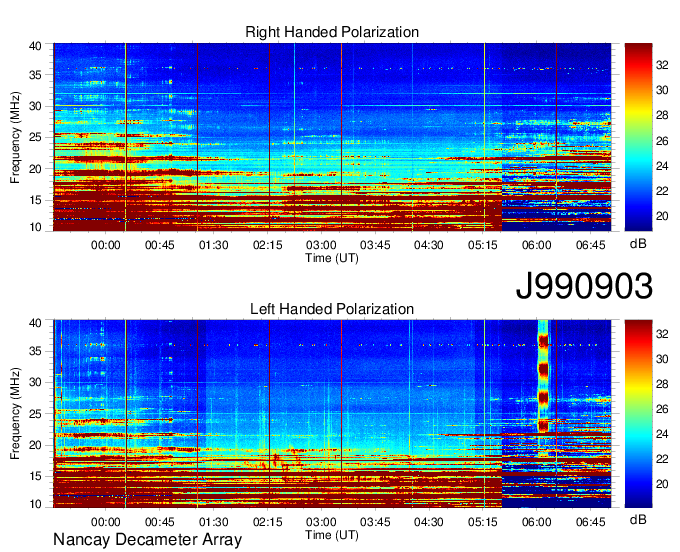
Task: Click the 04:30 time tick on Left Handed plot
Action: 429,522
